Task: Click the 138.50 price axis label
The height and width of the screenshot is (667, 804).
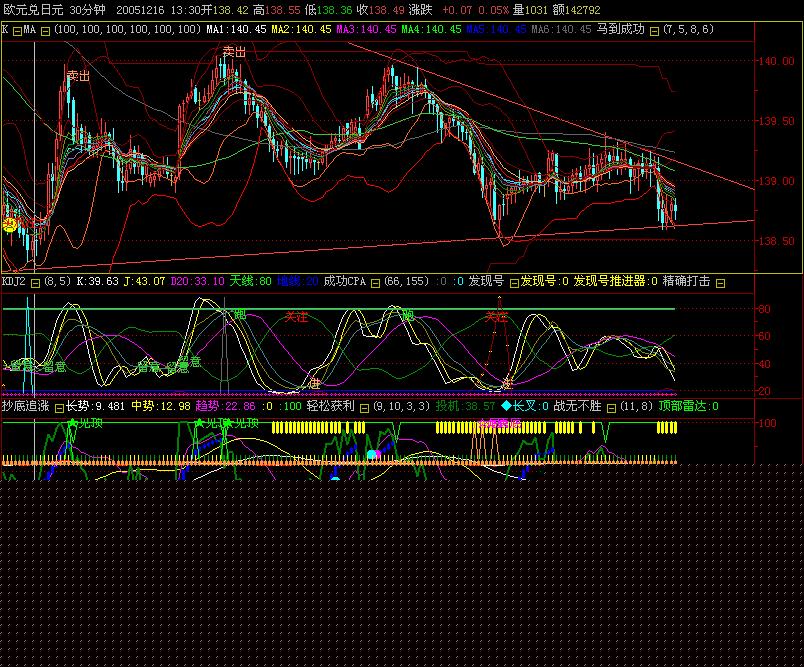Action: [776, 241]
